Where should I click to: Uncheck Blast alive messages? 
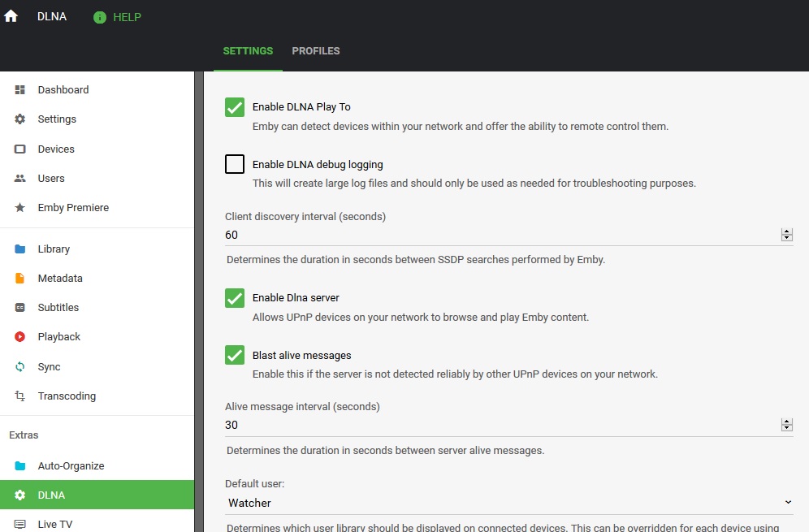(x=234, y=354)
